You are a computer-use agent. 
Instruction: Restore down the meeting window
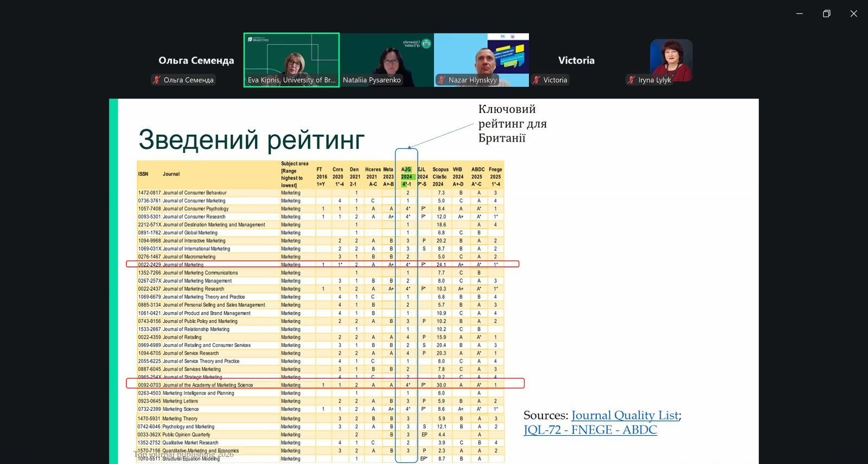(826, 14)
